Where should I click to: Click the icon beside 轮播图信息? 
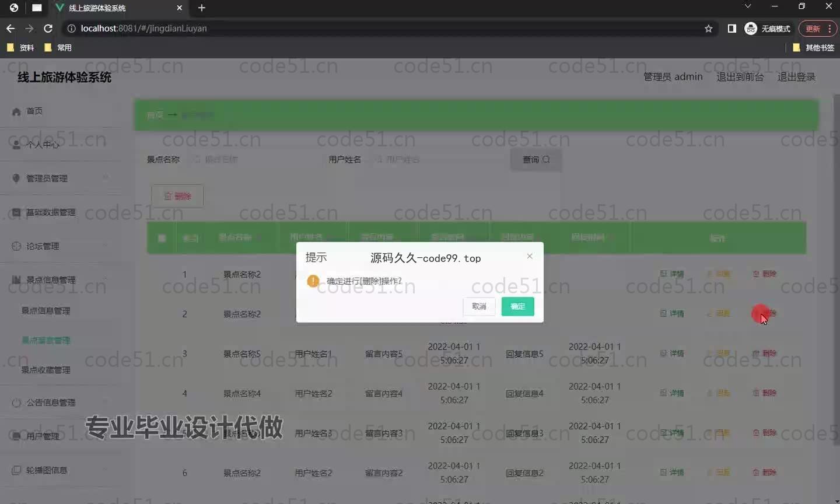click(16, 470)
